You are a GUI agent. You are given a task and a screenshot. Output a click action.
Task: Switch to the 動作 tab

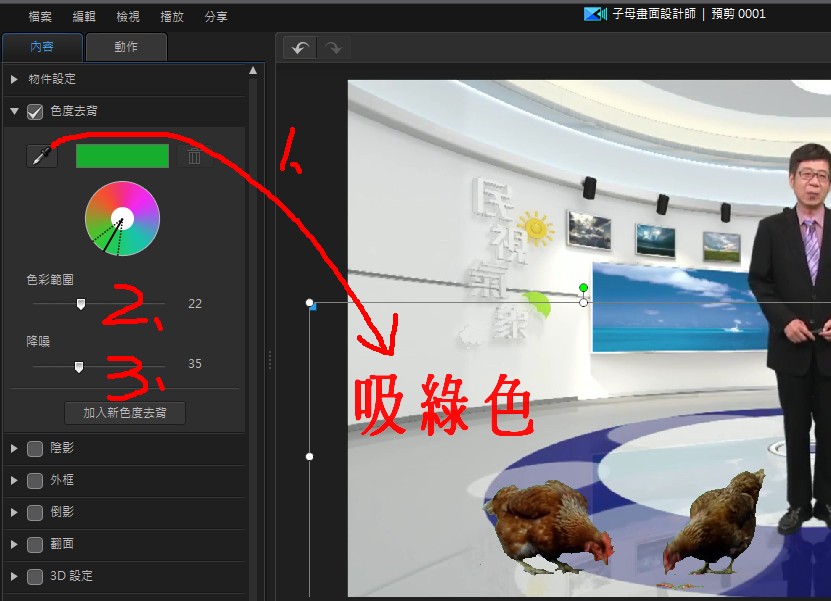tap(126, 47)
